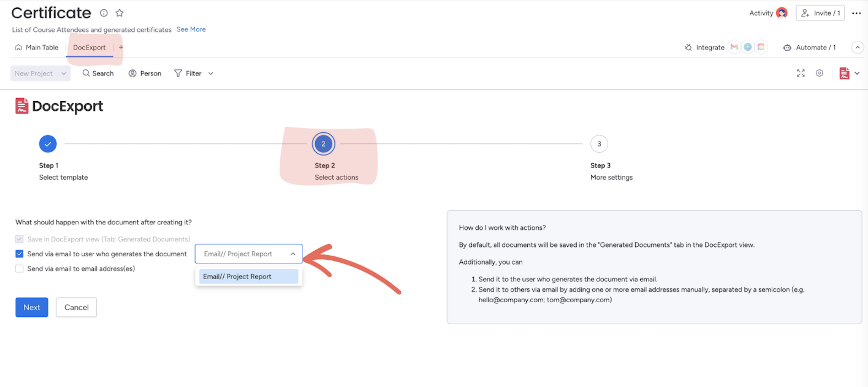Open the Gmail integration icon
868x387 pixels.
coord(734,47)
